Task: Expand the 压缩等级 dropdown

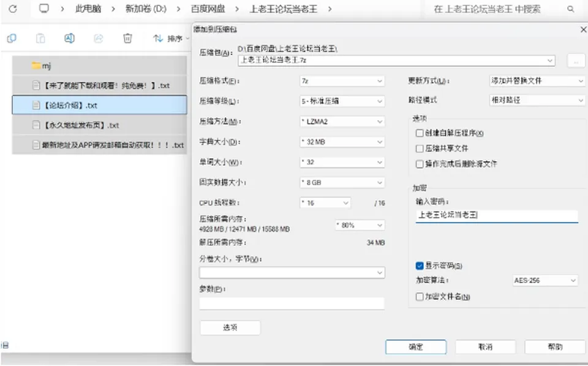Action: [342, 101]
